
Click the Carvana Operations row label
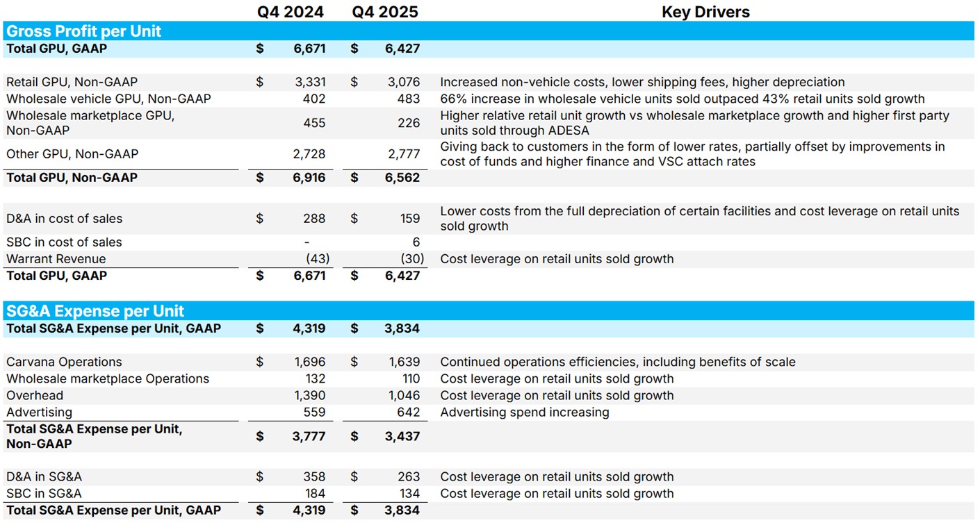pyautogui.click(x=64, y=362)
